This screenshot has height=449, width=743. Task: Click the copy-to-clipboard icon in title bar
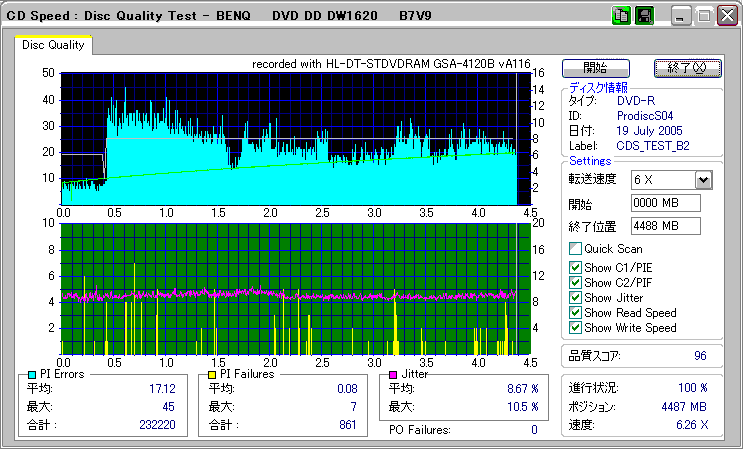click(621, 16)
